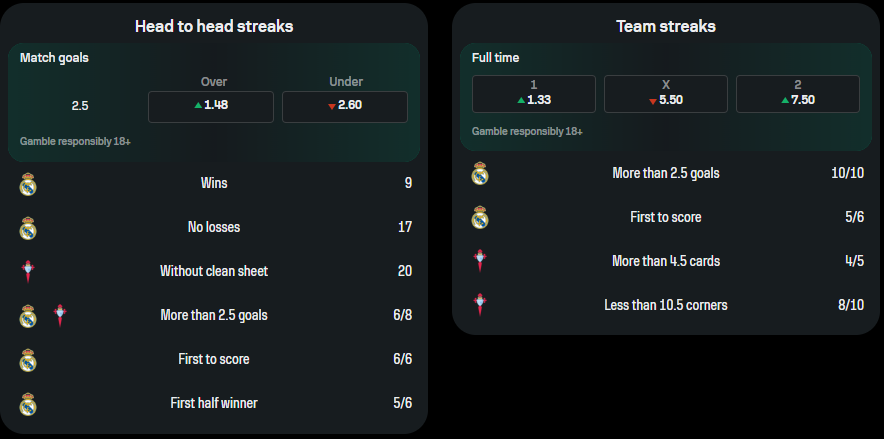The height and width of the screenshot is (439, 884).
Task: Open Less than 10.5 corners row
Action: click(666, 305)
